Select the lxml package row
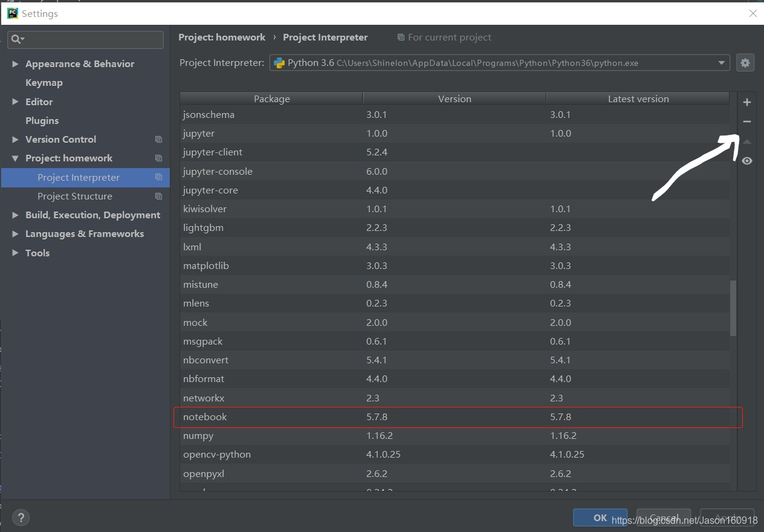Screen dimensions: 764x532 455,247
